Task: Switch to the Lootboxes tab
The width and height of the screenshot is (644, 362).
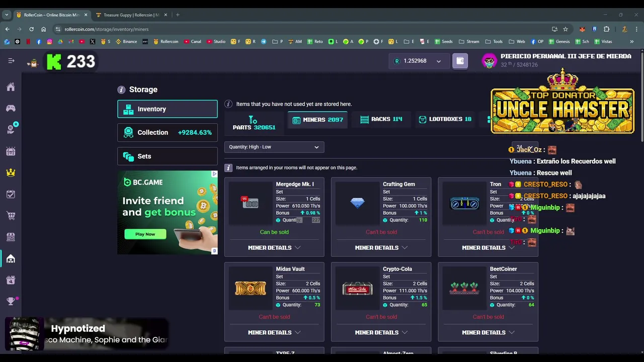Action: click(x=445, y=119)
